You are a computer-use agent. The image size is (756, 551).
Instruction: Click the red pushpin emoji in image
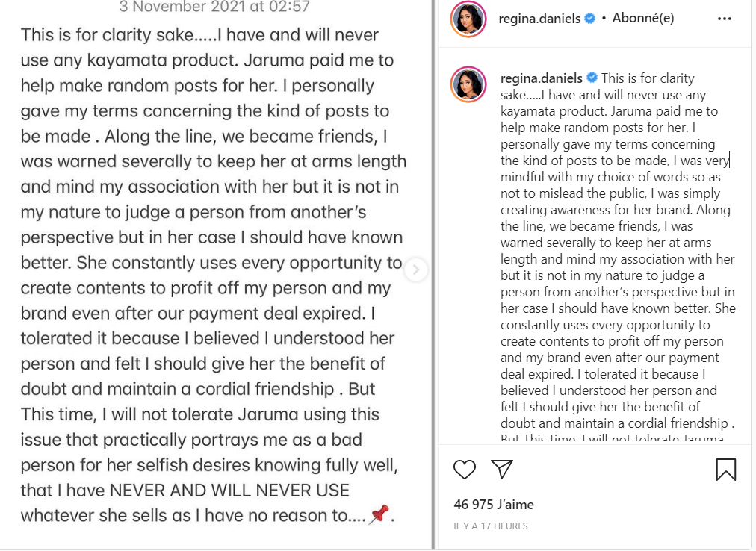(x=379, y=514)
